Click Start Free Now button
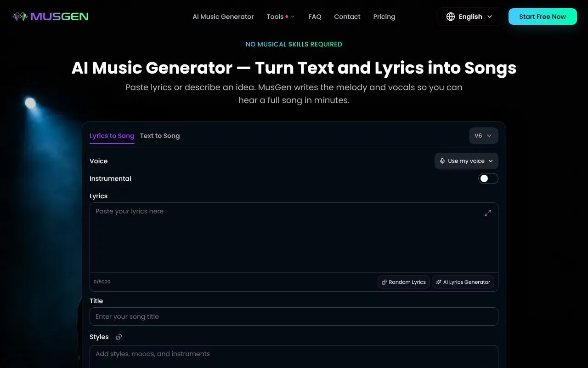The width and height of the screenshot is (588, 368). click(543, 17)
